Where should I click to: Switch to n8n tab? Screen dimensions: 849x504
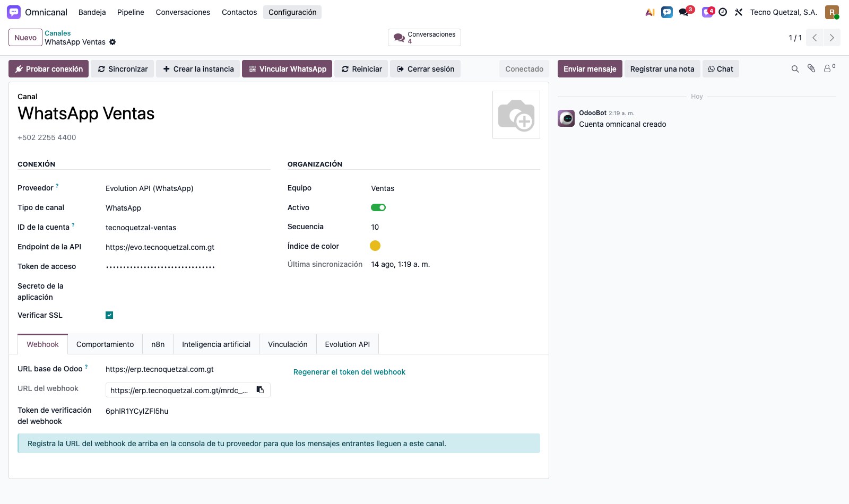click(x=158, y=344)
